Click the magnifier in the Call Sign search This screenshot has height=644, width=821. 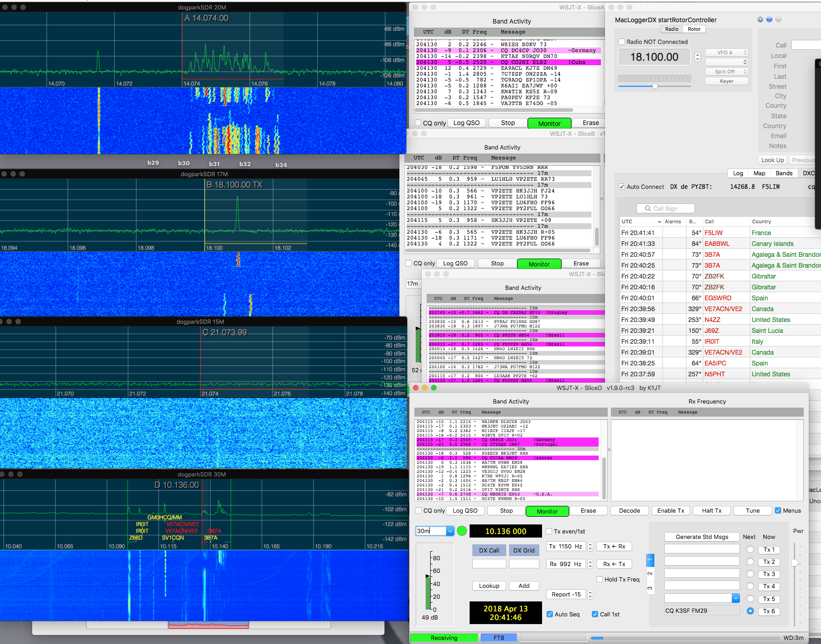point(648,208)
